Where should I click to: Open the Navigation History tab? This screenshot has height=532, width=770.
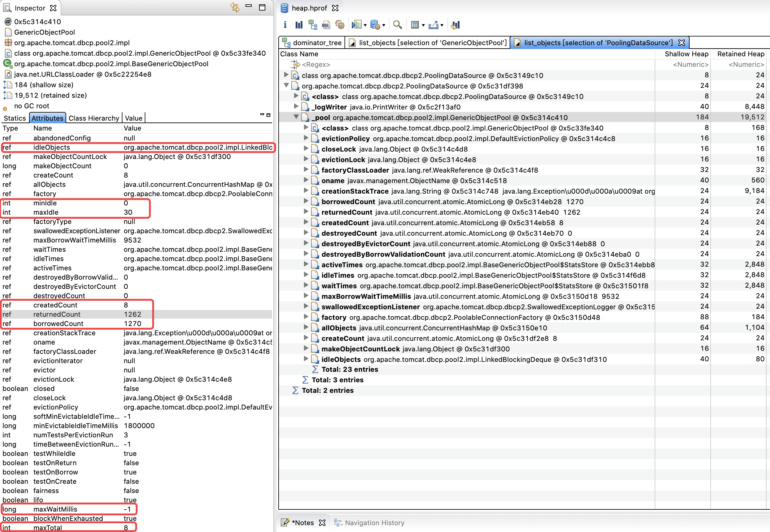[x=369, y=522]
